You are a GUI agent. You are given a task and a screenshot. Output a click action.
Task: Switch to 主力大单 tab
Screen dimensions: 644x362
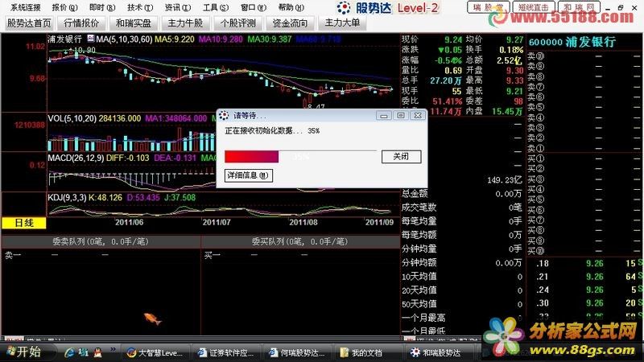pos(342,23)
